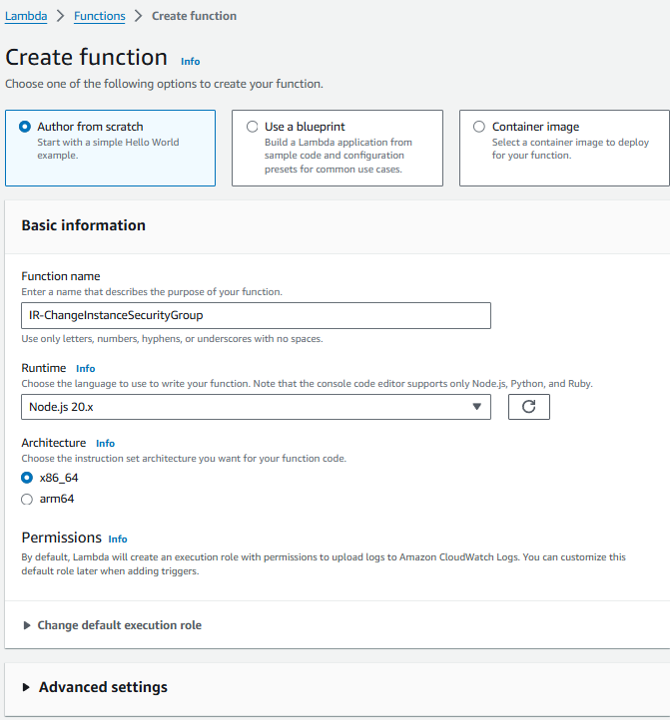Screen dimensions: 670x720
Task: Click the Create function breadcrumb text
Action: [x=194, y=16]
